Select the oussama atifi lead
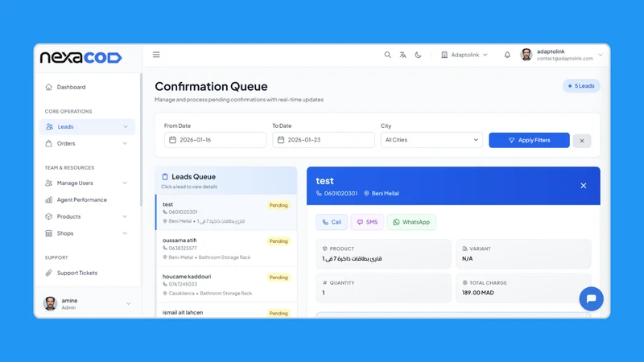 tap(226, 249)
